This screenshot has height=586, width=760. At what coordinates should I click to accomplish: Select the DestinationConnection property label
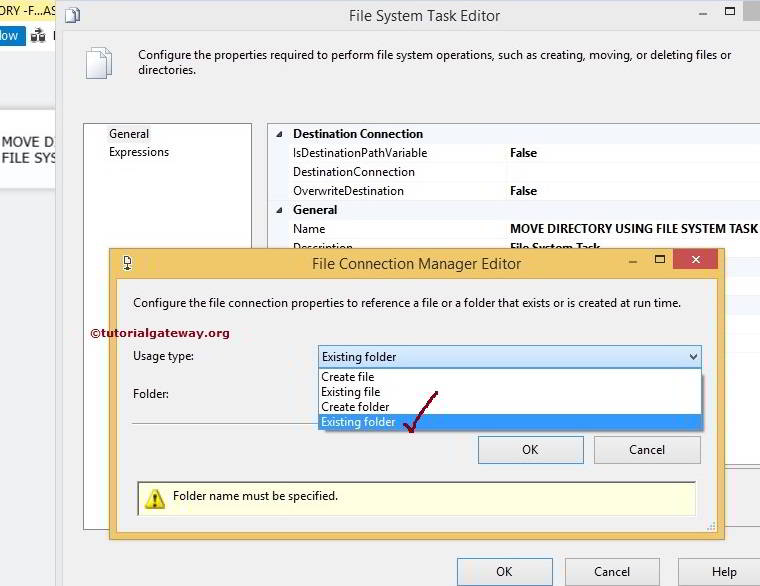pyautogui.click(x=354, y=172)
